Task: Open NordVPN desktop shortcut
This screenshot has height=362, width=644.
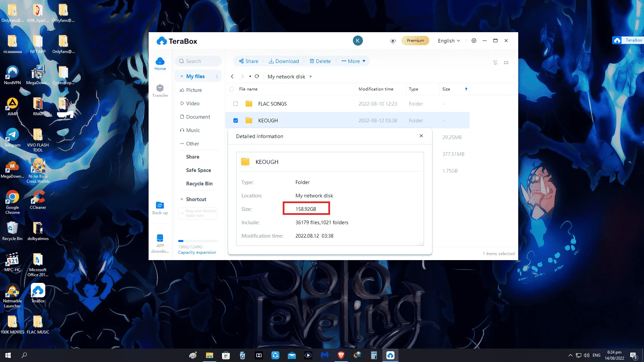Action: coord(12,75)
